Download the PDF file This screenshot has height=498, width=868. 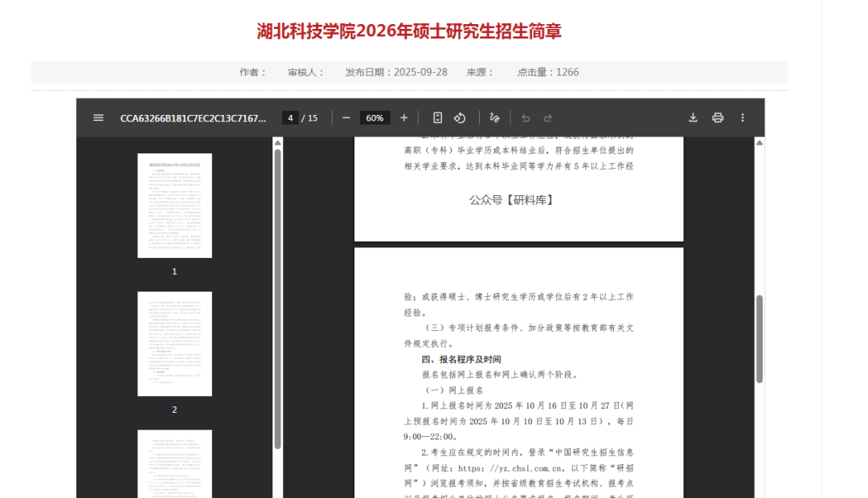(693, 118)
